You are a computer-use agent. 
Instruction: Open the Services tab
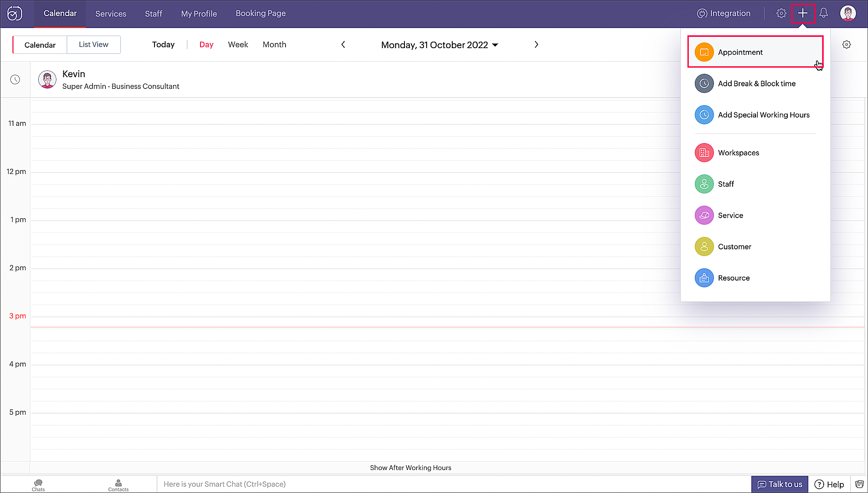[111, 14]
